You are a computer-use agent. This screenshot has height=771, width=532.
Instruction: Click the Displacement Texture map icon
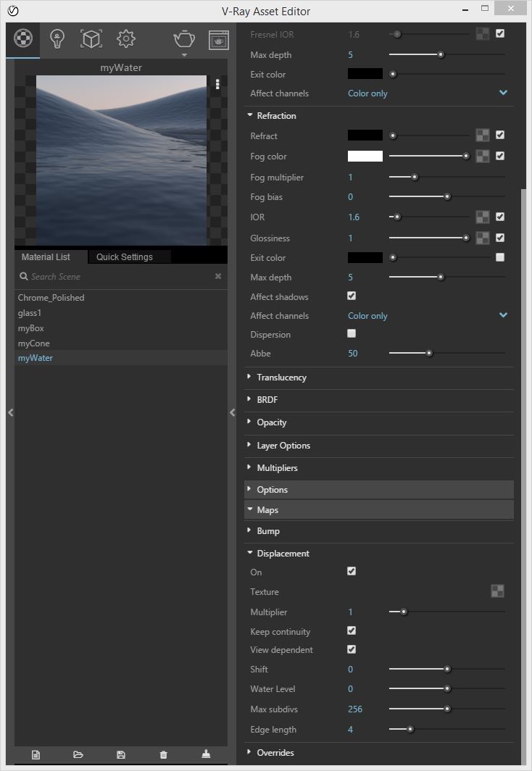pyautogui.click(x=498, y=591)
